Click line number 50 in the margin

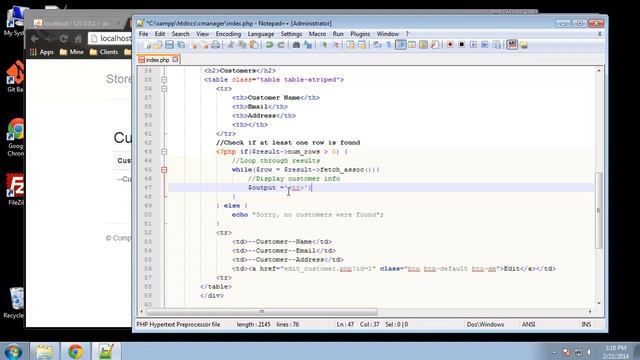click(148, 215)
